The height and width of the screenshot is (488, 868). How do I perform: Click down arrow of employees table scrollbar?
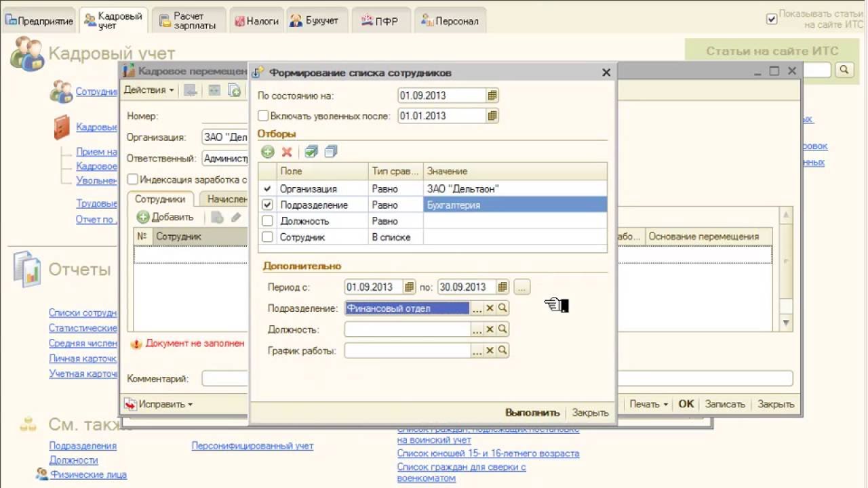pos(786,323)
